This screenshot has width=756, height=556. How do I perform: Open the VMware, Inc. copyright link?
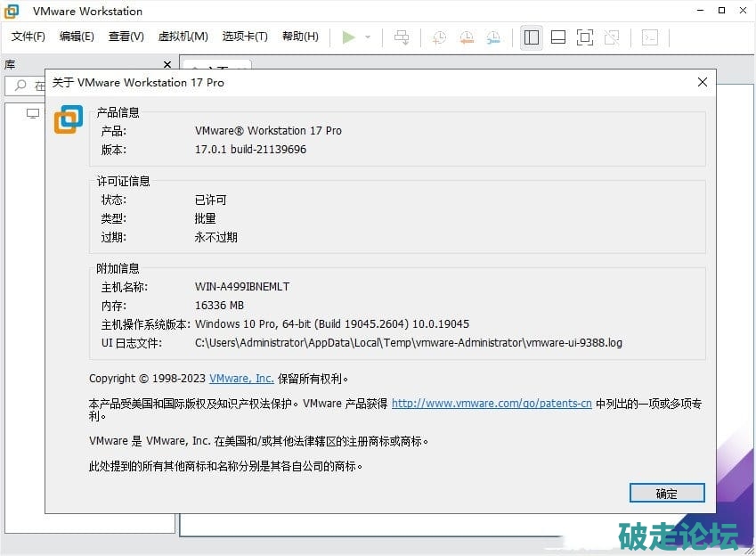pos(241,379)
